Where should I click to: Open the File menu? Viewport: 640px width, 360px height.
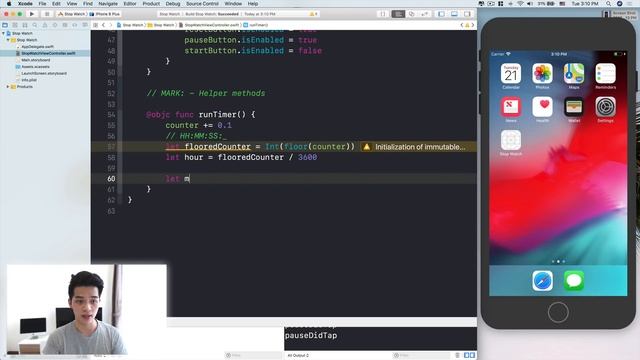click(x=42, y=4)
